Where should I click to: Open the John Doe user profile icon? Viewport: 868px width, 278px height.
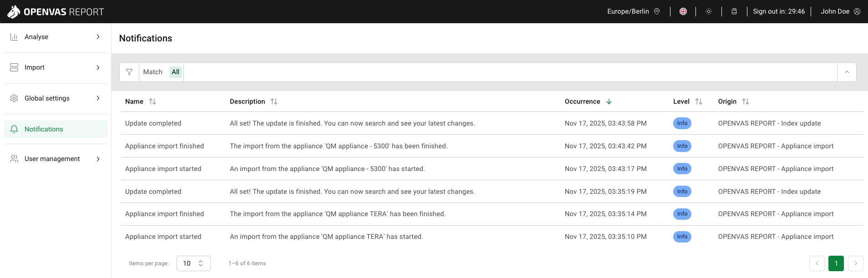(857, 11)
